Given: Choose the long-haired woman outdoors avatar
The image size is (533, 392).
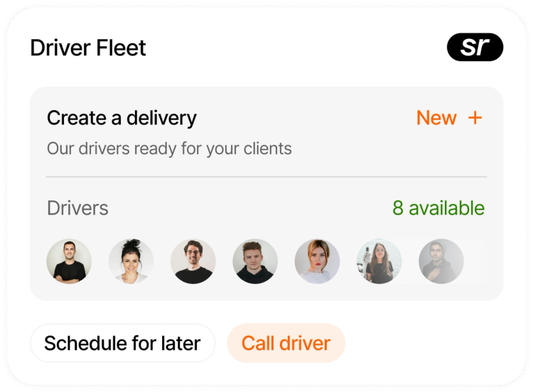Looking at the screenshot, I should (x=379, y=261).
